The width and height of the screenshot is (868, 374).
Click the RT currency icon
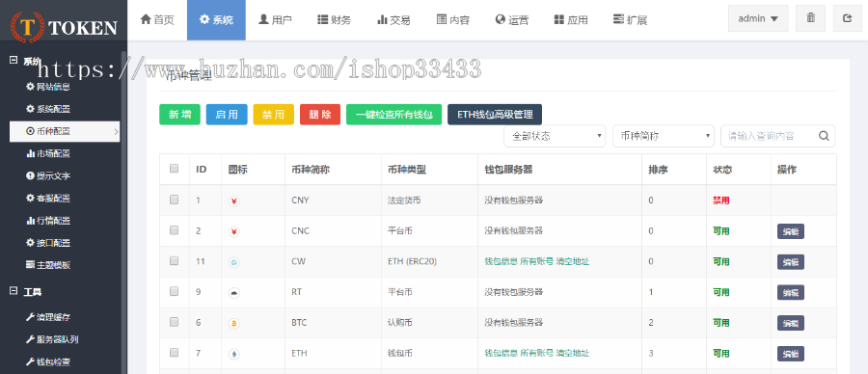[x=233, y=293]
